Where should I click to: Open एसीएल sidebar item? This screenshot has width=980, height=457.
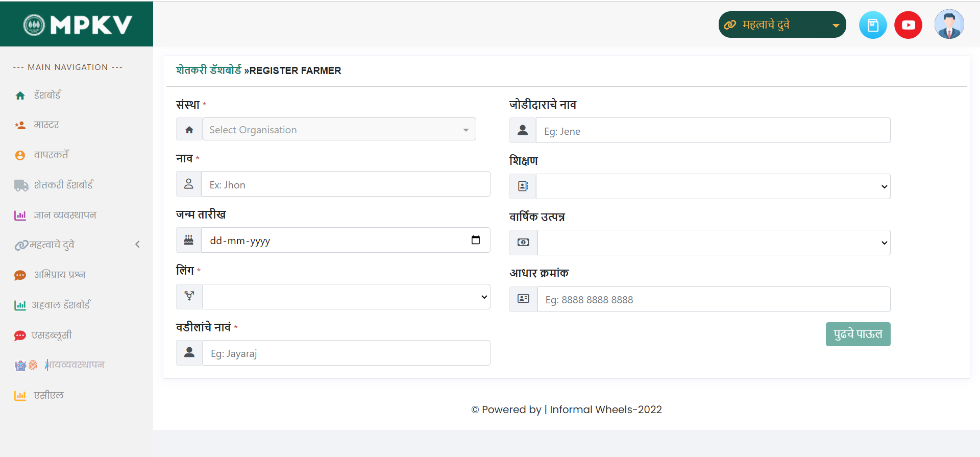48,395
